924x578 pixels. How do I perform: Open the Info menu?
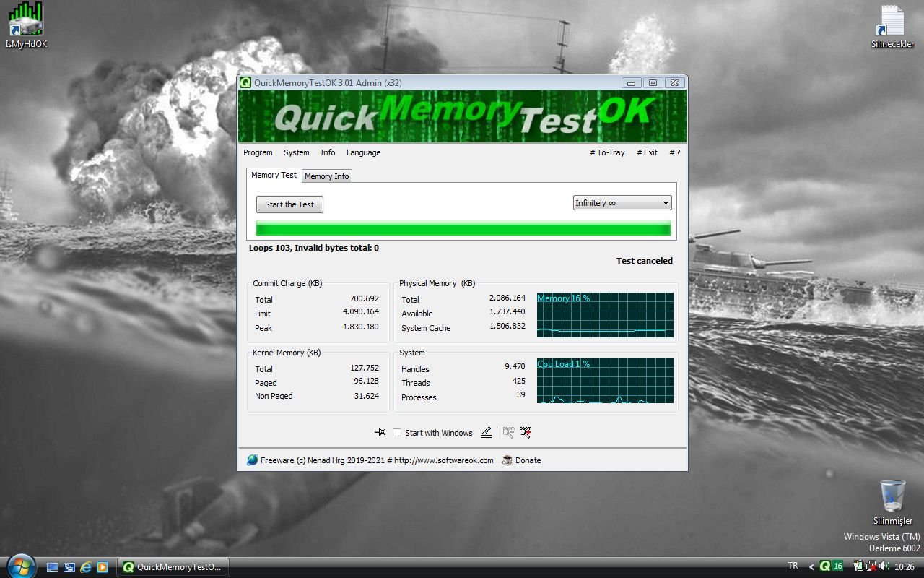(x=328, y=152)
